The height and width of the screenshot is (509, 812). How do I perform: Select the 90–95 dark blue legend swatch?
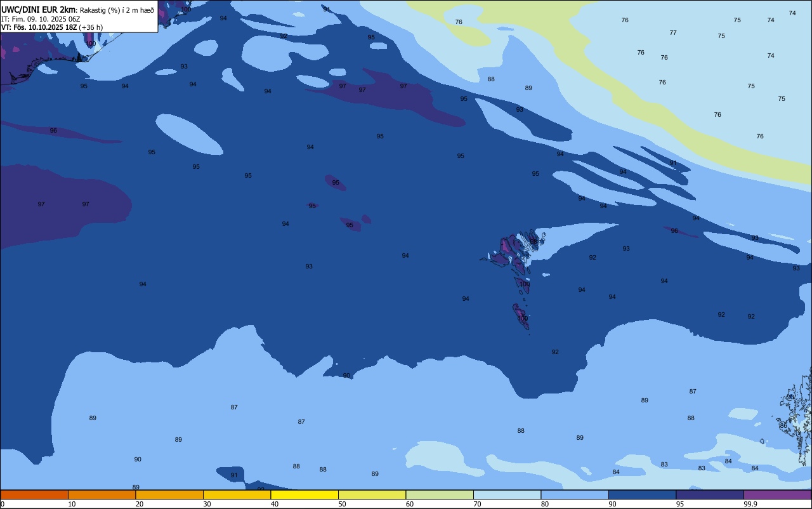click(x=642, y=494)
